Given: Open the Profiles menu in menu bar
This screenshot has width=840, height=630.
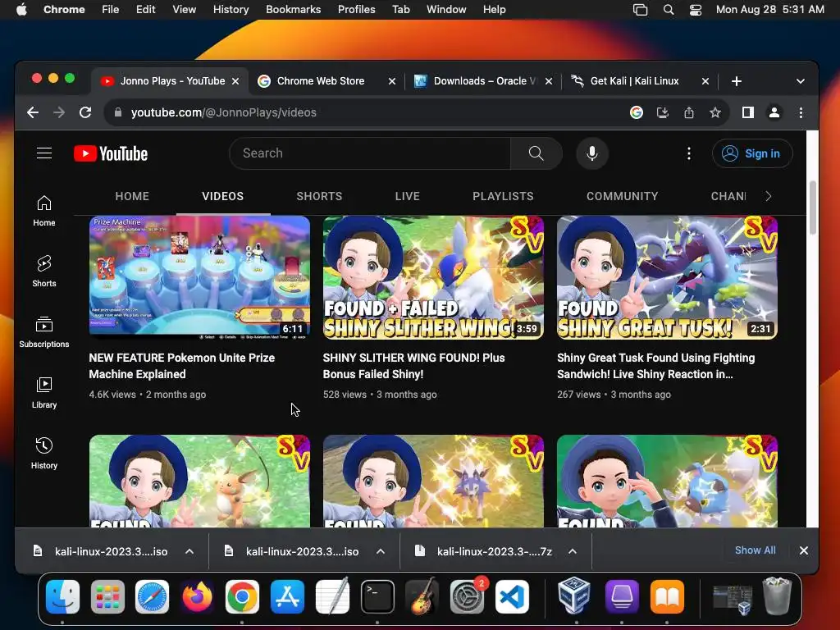Looking at the screenshot, I should pos(356,10).
